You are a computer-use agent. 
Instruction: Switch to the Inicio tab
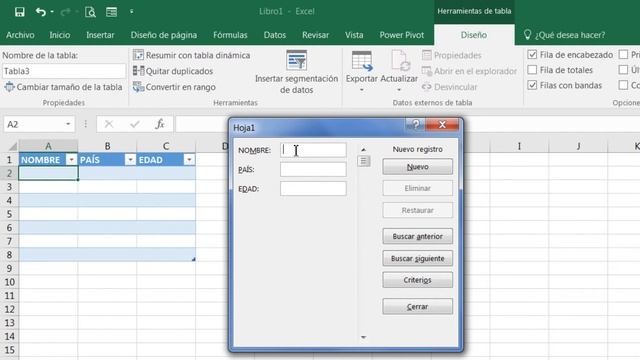click(x=60, y=35)
